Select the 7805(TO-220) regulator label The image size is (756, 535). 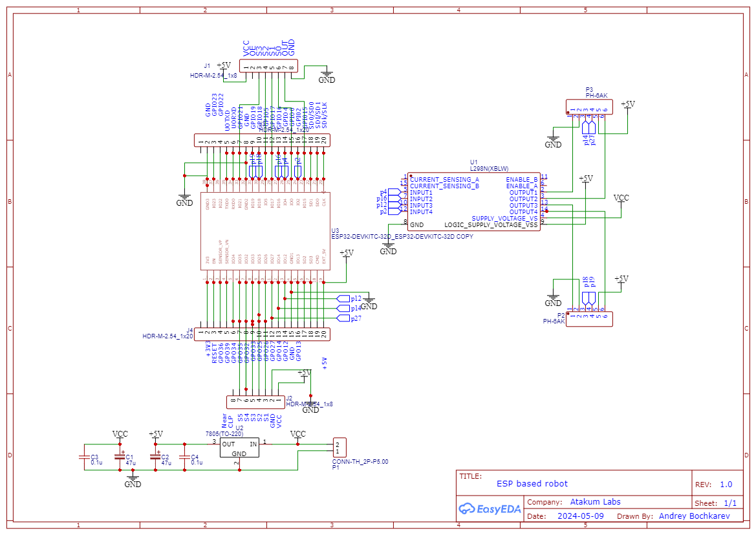tap(224, 433)
